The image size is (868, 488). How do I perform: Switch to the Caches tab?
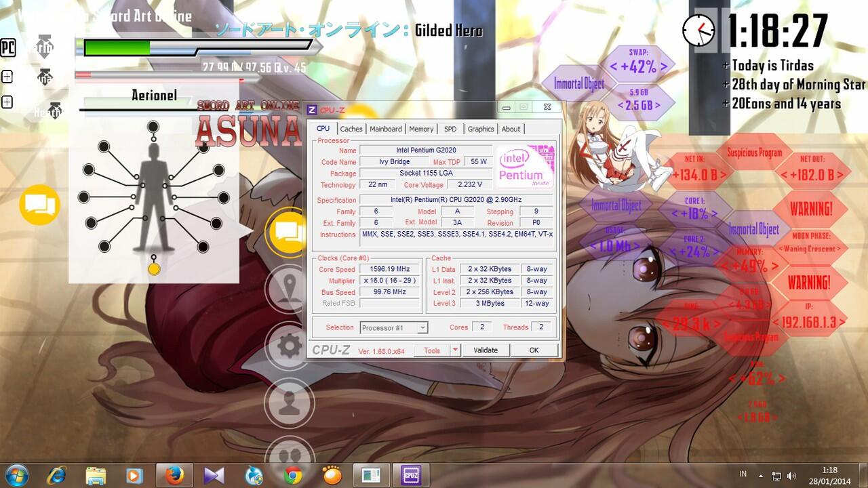click(x=351, y=129)
